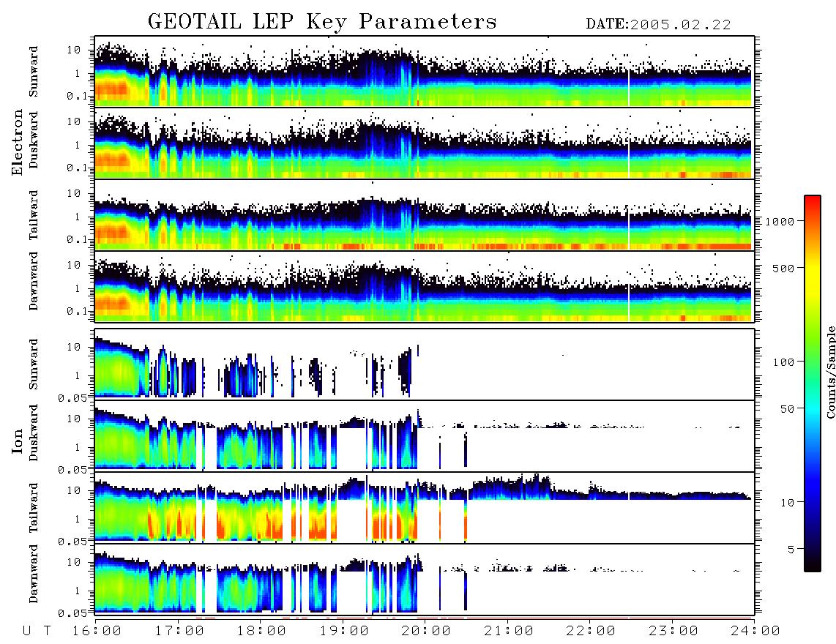This screenshot has width=836, height=644.
Task: Click the 100 color bar tick label
Action: coord(783,362)
